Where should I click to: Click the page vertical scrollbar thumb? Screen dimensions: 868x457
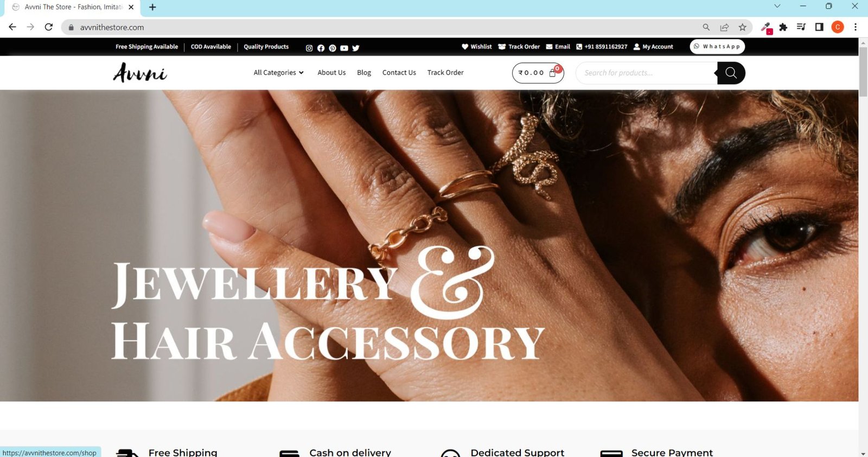click(863, 72)
